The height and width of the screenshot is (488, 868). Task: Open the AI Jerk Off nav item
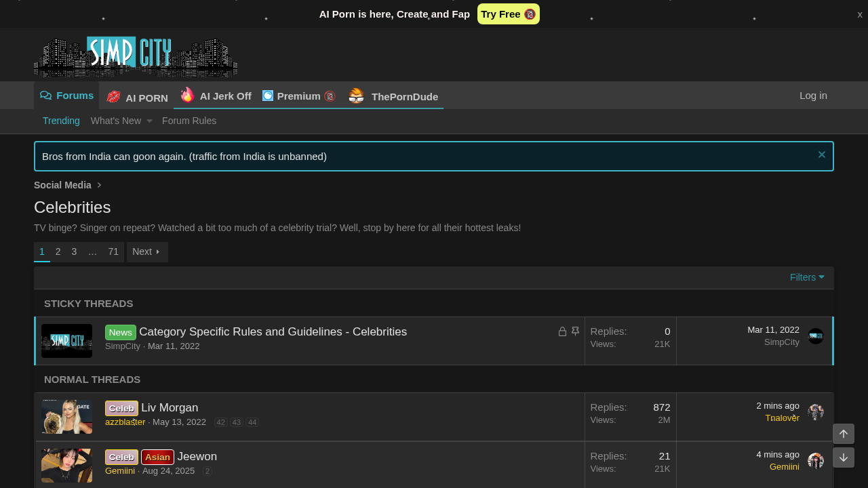pyautogui.click(x=216, y=96)
